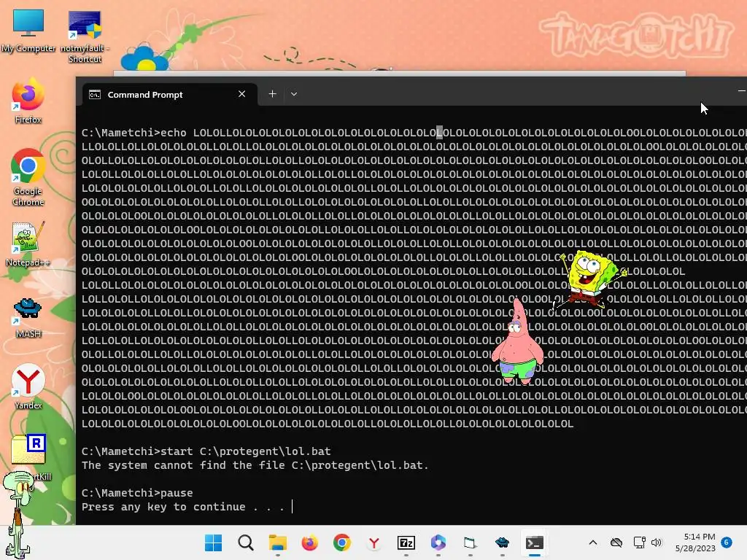
Task: Open the volume speaker tray icon
Action: pyautogui.click(x=657, y=542)
